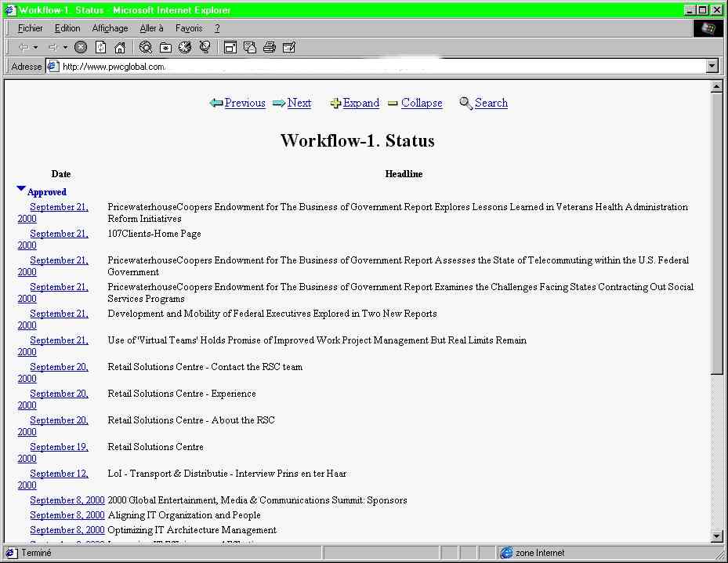Open date link for Aligning IT Organization and People
Screen dimensions: 728x563
coord(67,515)
